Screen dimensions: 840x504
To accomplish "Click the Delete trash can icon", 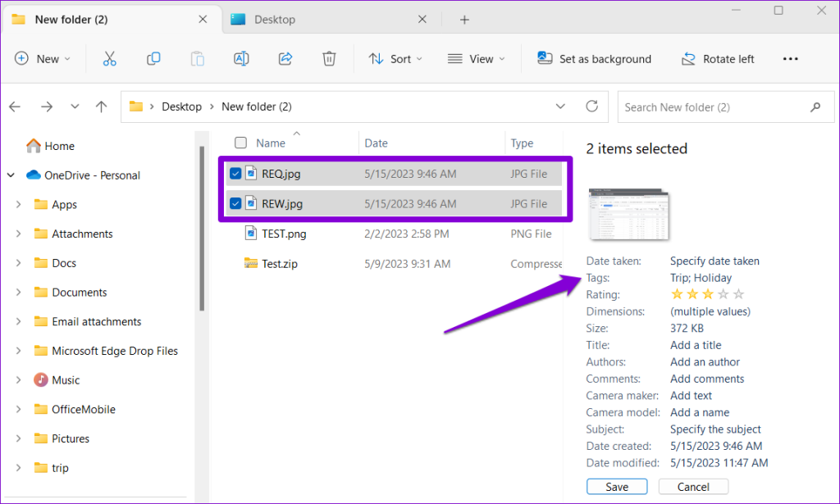I will (x=329, y=59).
